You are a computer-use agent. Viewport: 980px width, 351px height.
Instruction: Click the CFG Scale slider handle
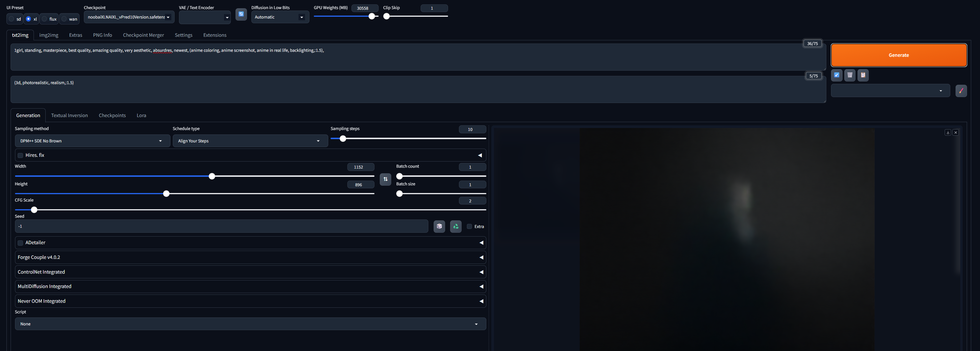tap(34, 209)
